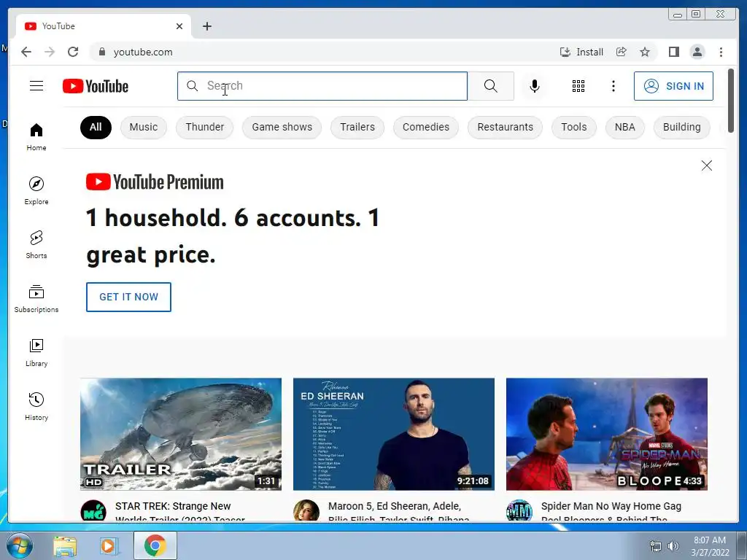
Task: Toggle Chrome side panel icon
Action: [x=673, y=52]
